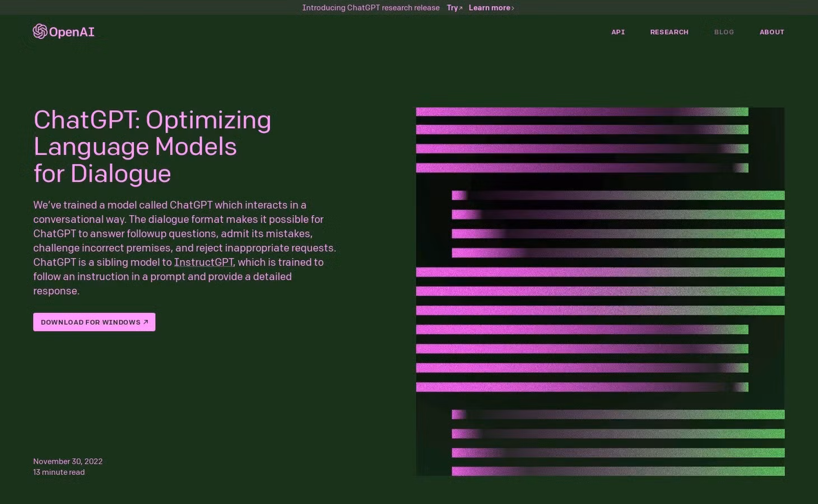This screenshot has height=504, width=818.
Task: Click the bottom green stripe of artwork
Action: click(618, 472)
